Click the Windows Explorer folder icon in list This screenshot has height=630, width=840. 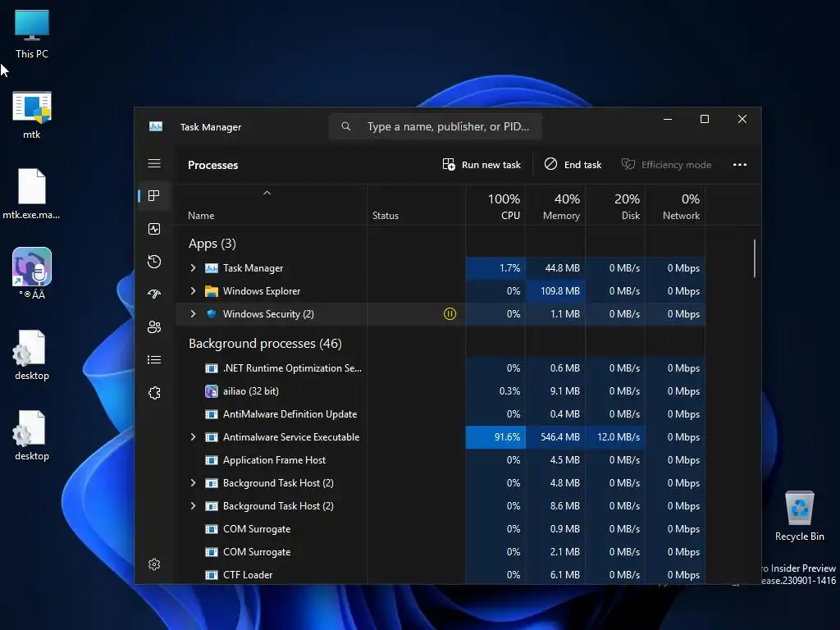click(212, 291)
